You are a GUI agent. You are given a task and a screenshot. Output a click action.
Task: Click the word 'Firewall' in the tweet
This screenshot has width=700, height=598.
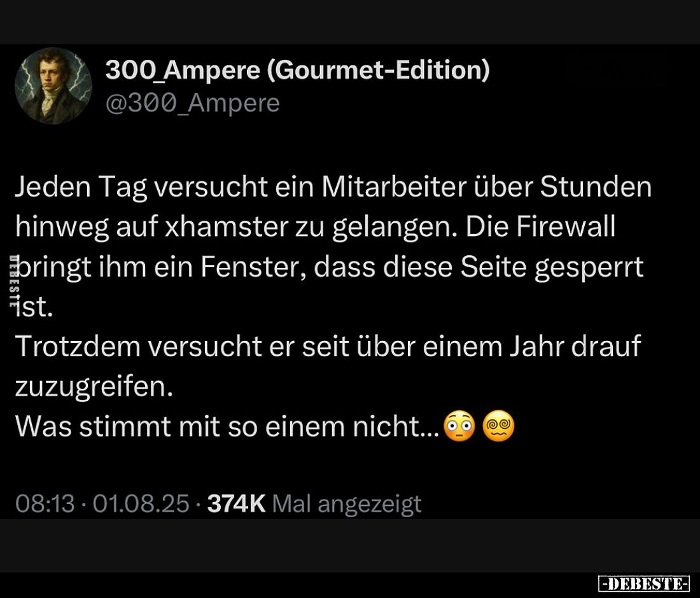(566, 226)
